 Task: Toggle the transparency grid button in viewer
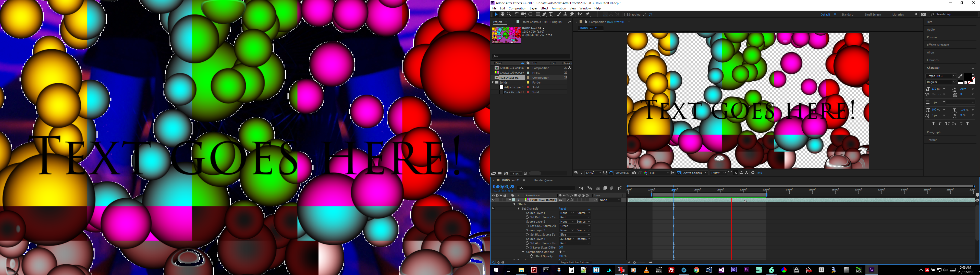(x=679, y=173)
